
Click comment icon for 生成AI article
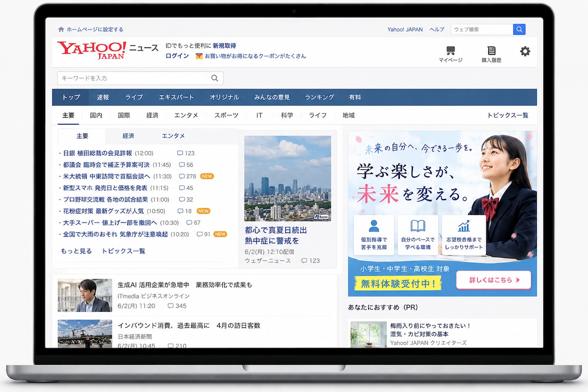pyautogui.click(x=171, y=306)
